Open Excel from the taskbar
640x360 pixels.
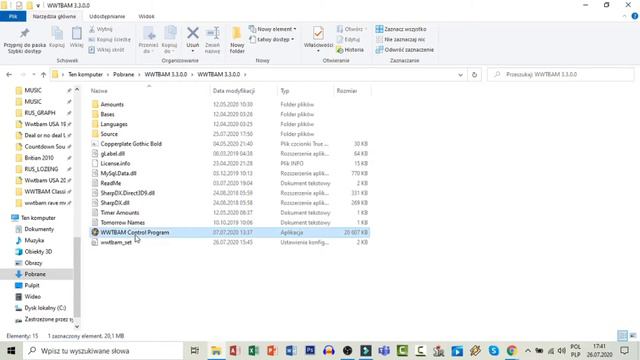click(x=253, y=351)
